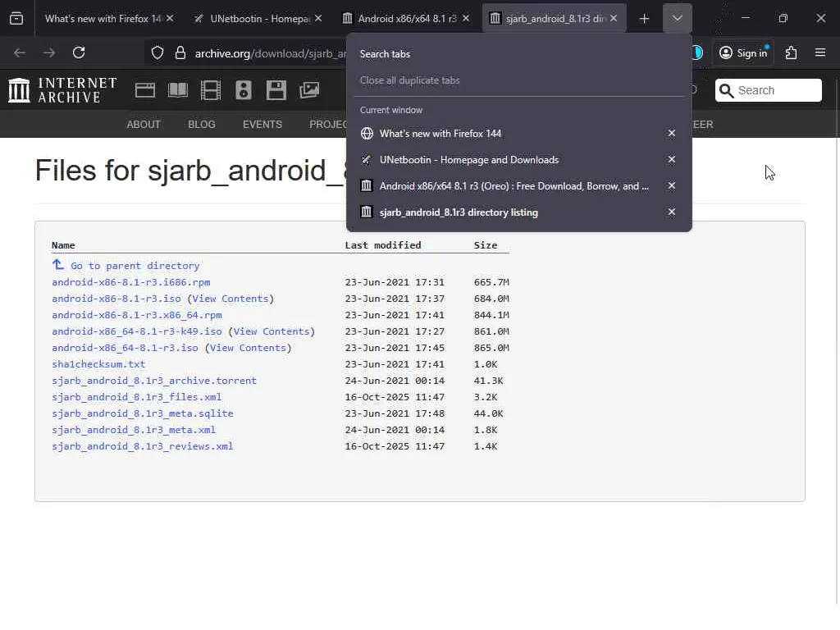Close What's new with Firefox tab in strip

170,18
